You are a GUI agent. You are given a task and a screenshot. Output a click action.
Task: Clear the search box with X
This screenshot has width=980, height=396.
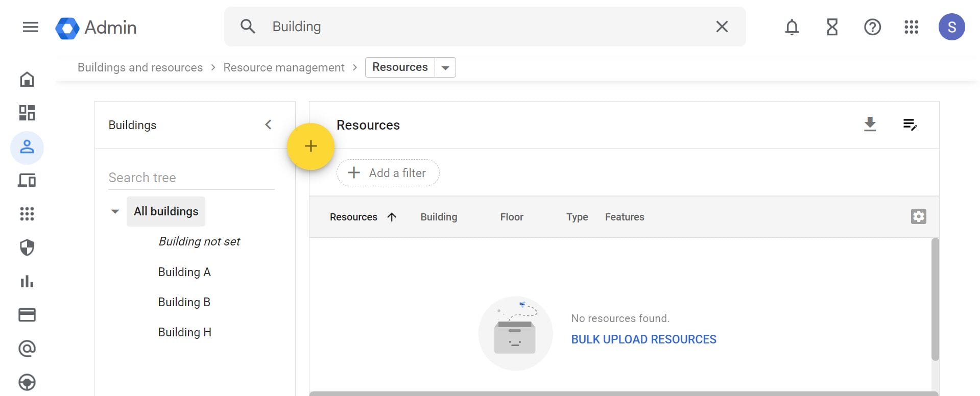click(722, 27)
